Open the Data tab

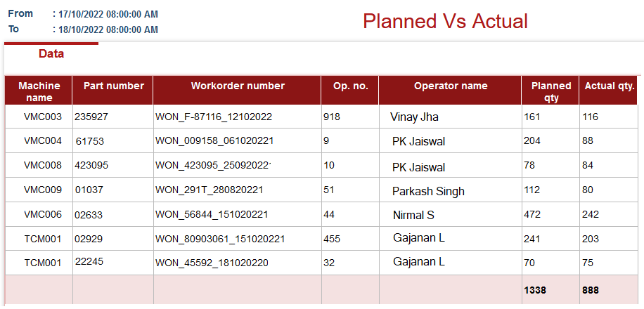(51, 54)
